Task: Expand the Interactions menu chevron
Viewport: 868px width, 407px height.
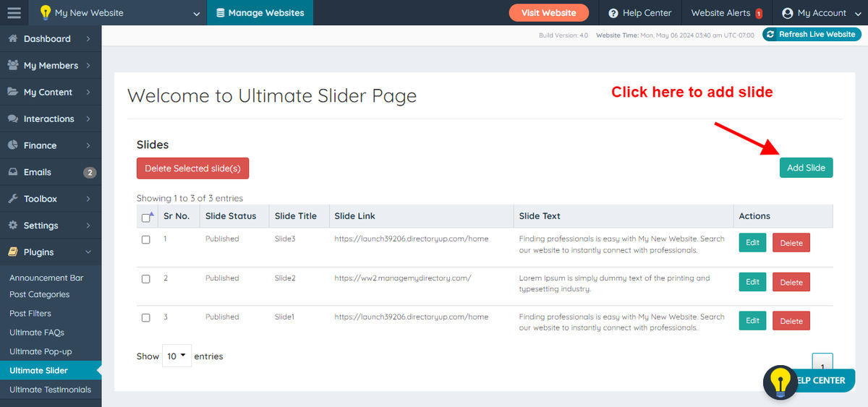Action: pos(88,119)
